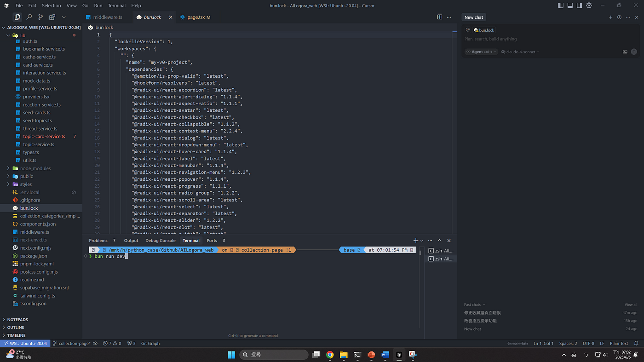
Task: Switch to the Problems panel tab
Action: tap(98, 241)
